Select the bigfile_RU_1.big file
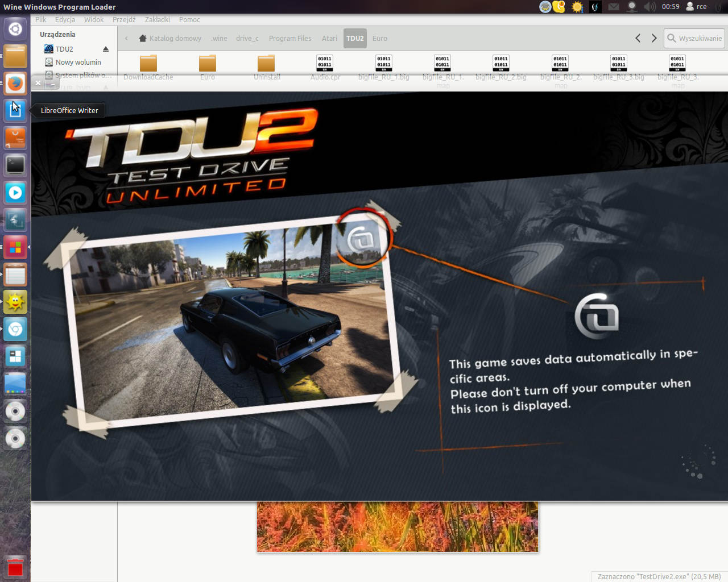728x582 pixels. point(384,67)
